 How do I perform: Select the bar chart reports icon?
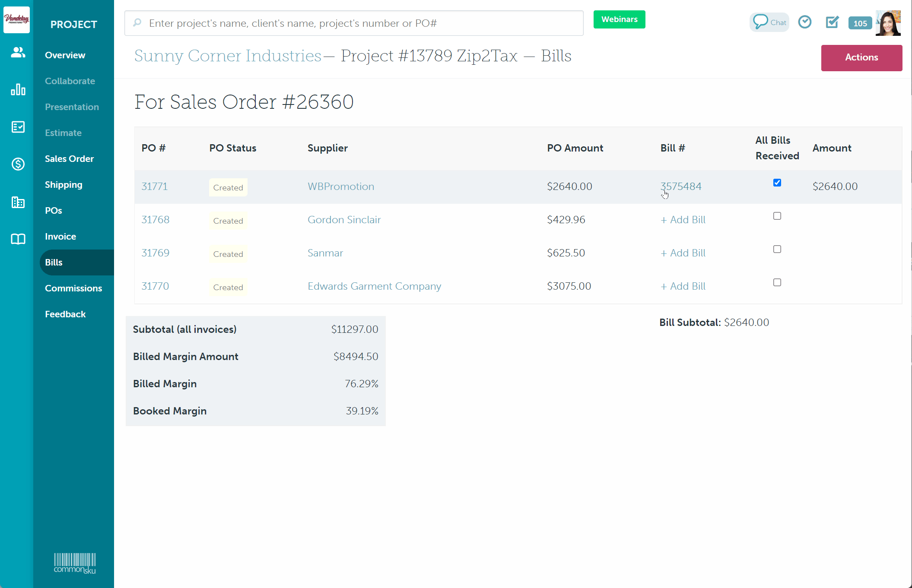coord(17,89)
